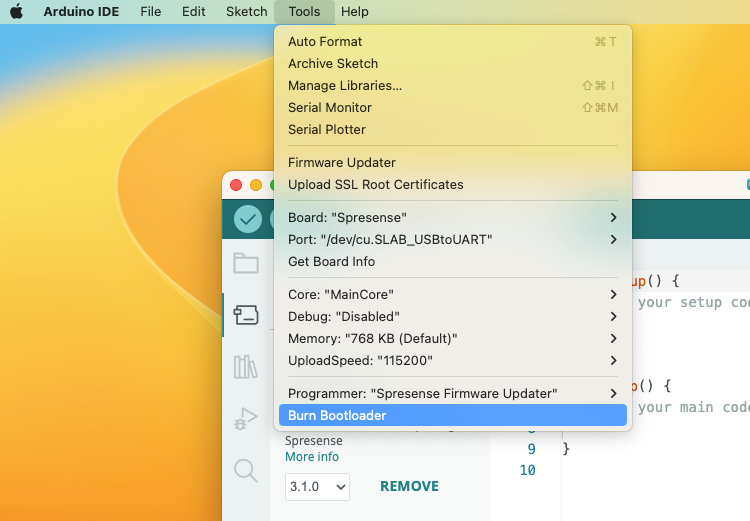Open Manage Libraries...

pos(452,86)
